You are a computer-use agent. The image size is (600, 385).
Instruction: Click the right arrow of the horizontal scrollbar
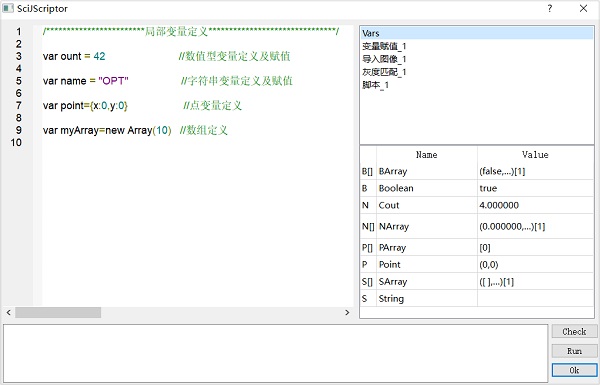coord(347,312)
